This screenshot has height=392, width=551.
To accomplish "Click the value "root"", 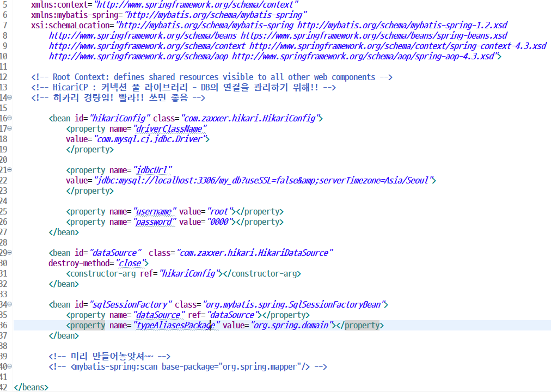I will point(219,211).
